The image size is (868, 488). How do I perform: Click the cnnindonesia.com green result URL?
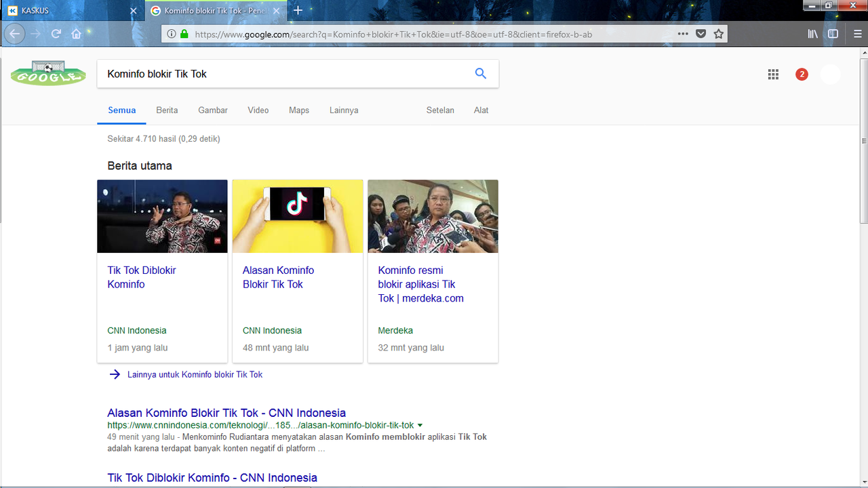point(260,426)
